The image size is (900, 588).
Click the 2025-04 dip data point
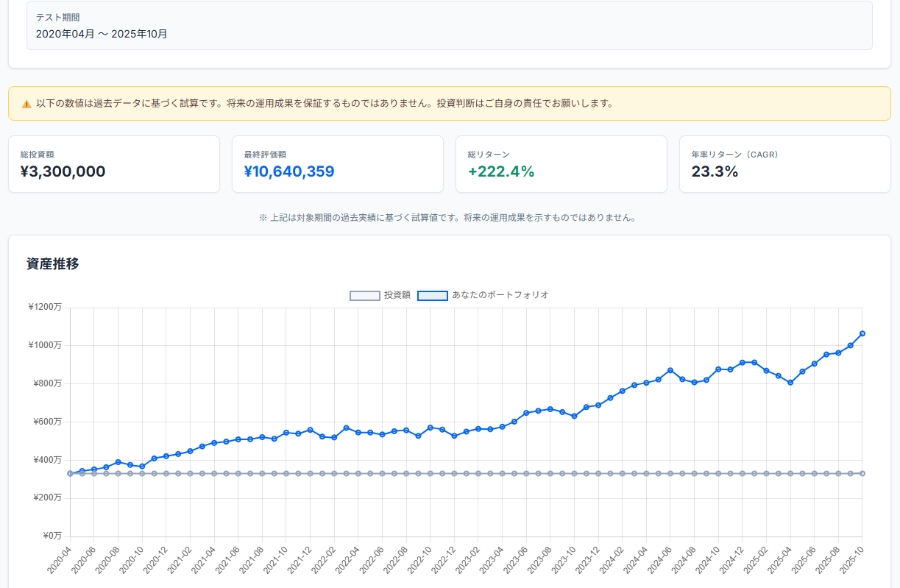(x=790, y=383)
